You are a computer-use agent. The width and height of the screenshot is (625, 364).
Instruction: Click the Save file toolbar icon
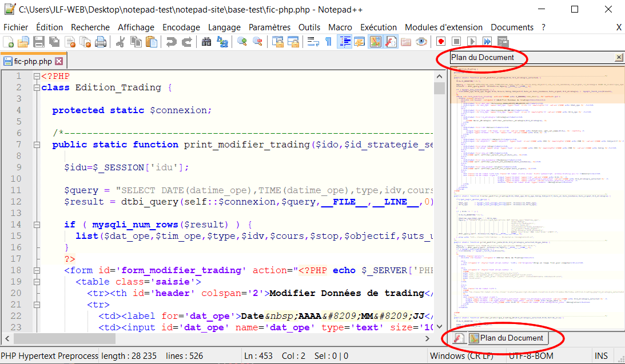[38, 42]
